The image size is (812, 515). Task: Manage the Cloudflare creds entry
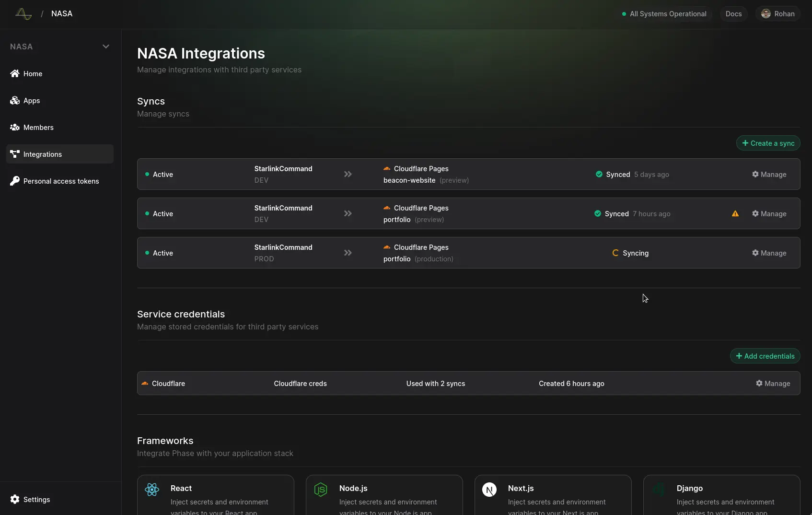[x=773, y=384]
